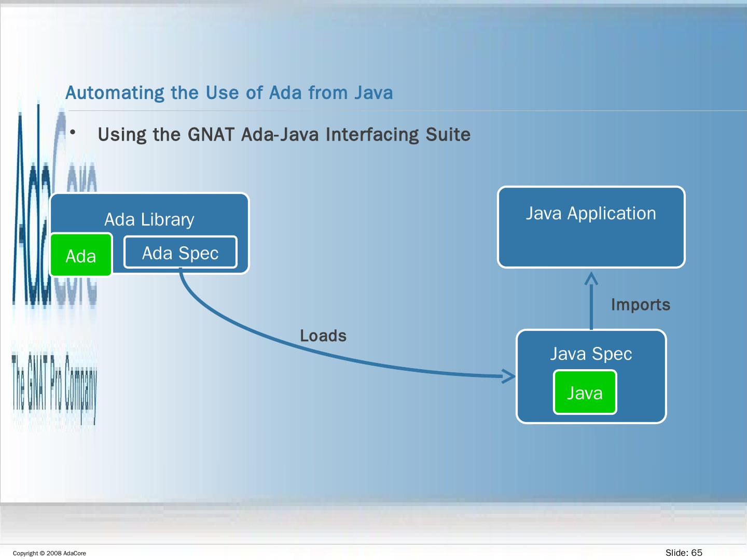Viewport: 747px width, 560px height.
Task: Click the "Ada Spec" box
Action: pyautogui.click(x=181, y=253)
